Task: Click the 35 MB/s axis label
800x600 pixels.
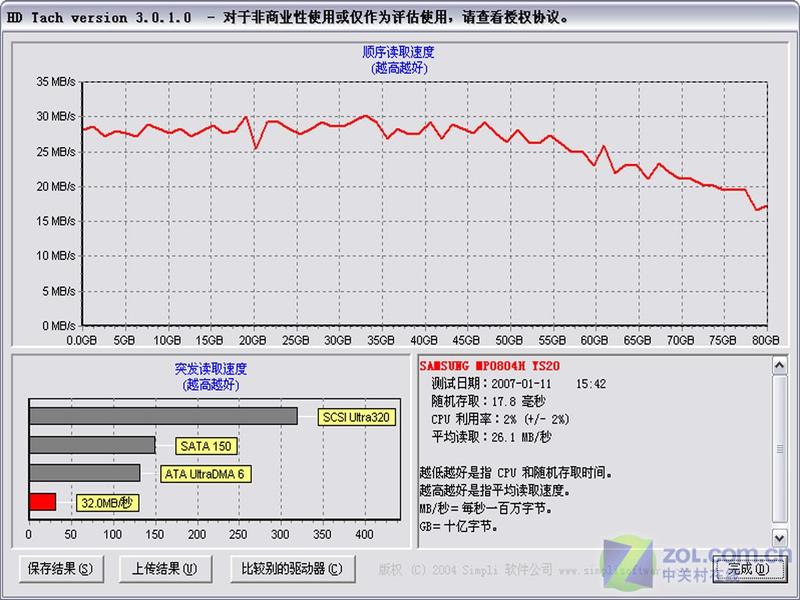Action: [x=56, y=82]
